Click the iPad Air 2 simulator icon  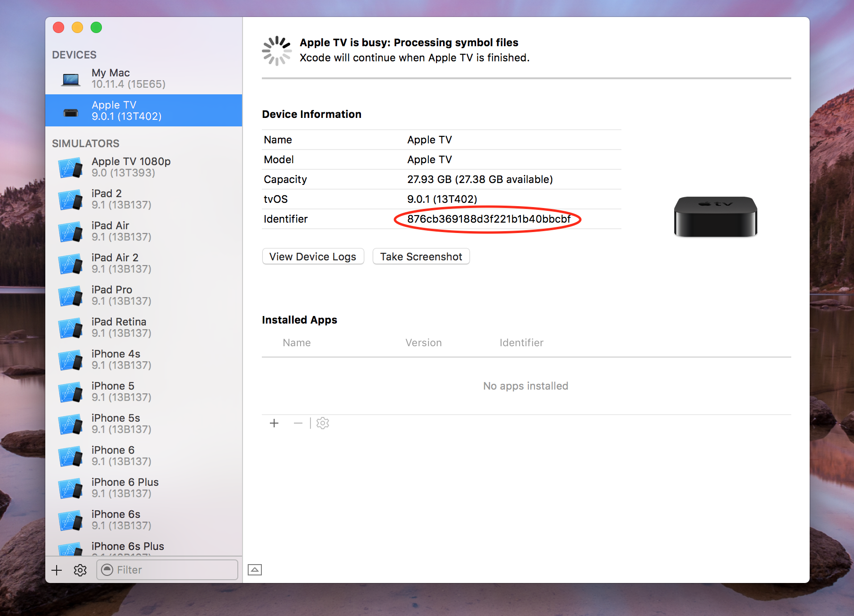point(71,264)
